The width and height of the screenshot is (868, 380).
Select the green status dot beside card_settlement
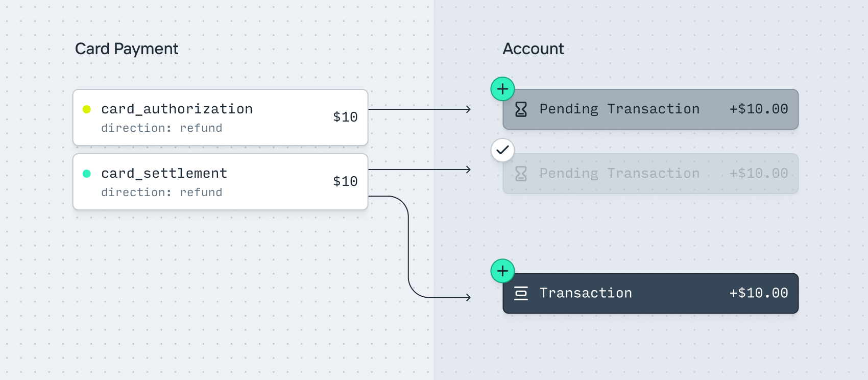[87, 174]
